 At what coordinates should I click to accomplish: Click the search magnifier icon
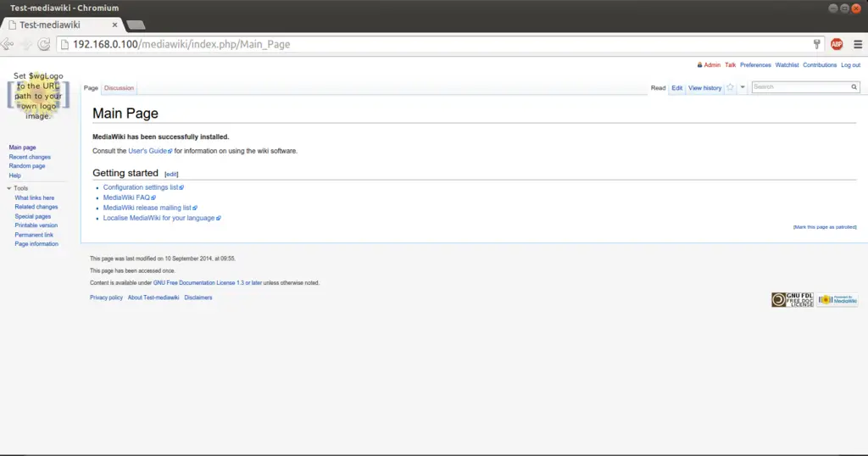pyautogui.click(x=854, y=87)
